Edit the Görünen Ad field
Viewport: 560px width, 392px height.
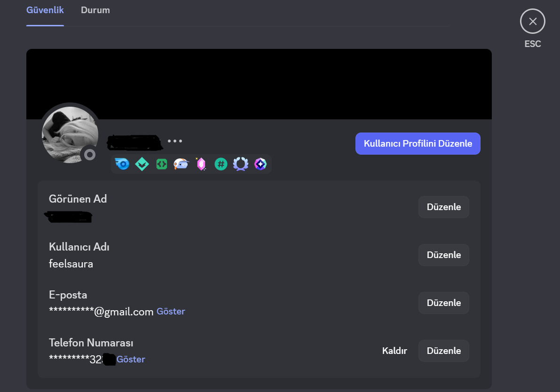443,207
